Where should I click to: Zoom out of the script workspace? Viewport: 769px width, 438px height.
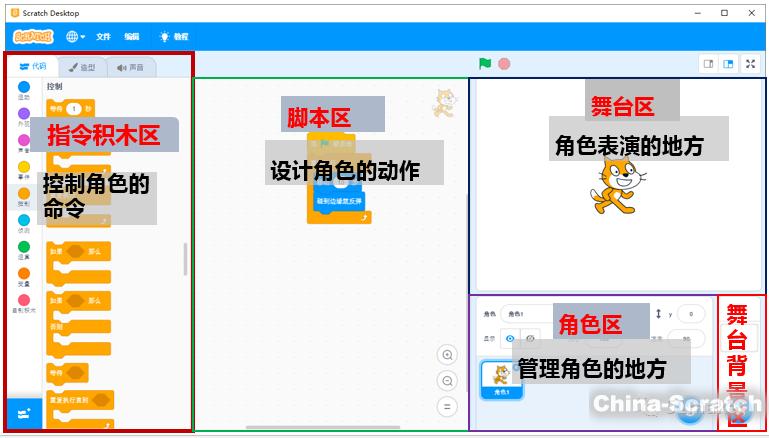coord(447,381)
